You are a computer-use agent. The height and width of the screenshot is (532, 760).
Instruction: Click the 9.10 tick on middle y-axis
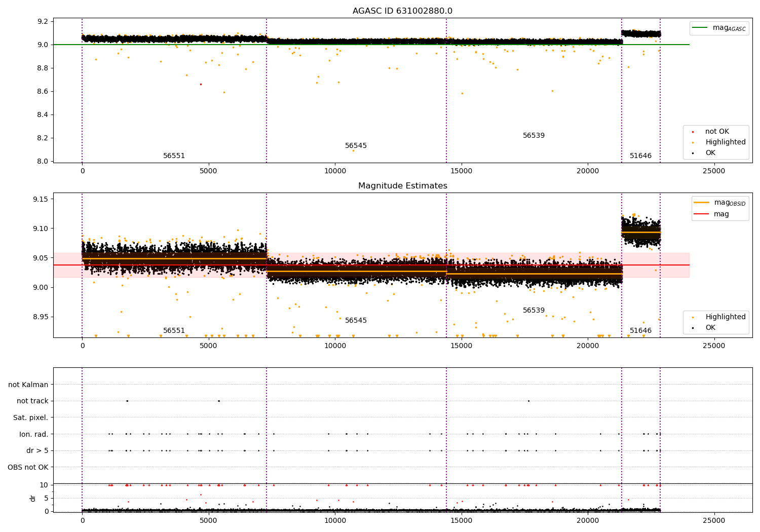coord(41,229)
